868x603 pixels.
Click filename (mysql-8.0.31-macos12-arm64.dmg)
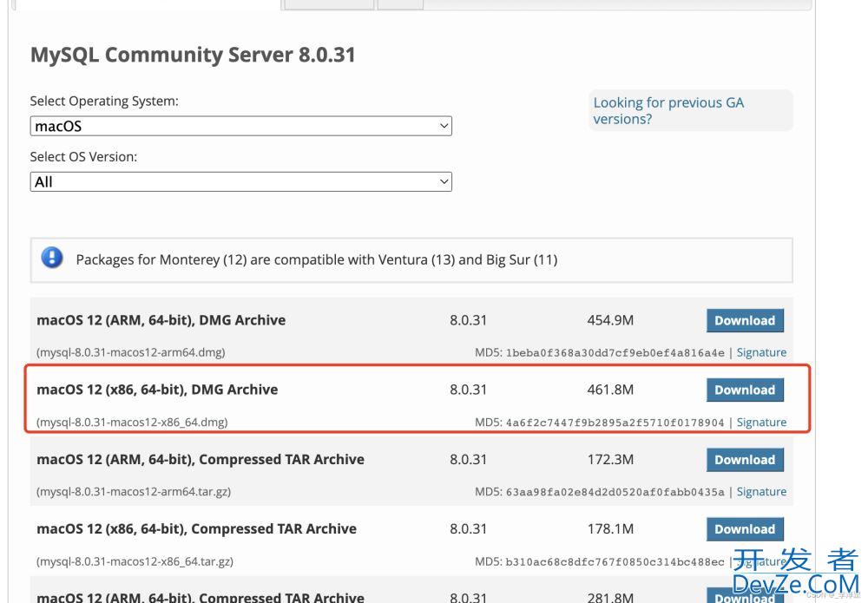131,352
